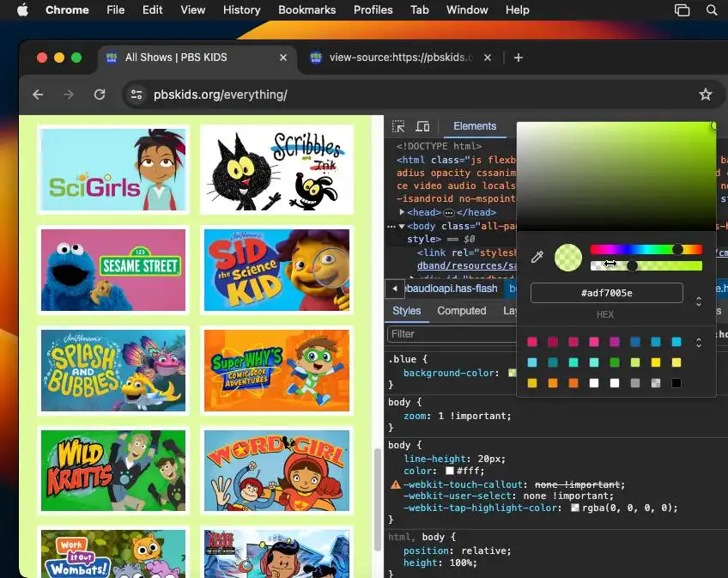This screenshot has height=578, width=728.
Task: Reload the page with refresh icon
Action: [x=100, y=94]
